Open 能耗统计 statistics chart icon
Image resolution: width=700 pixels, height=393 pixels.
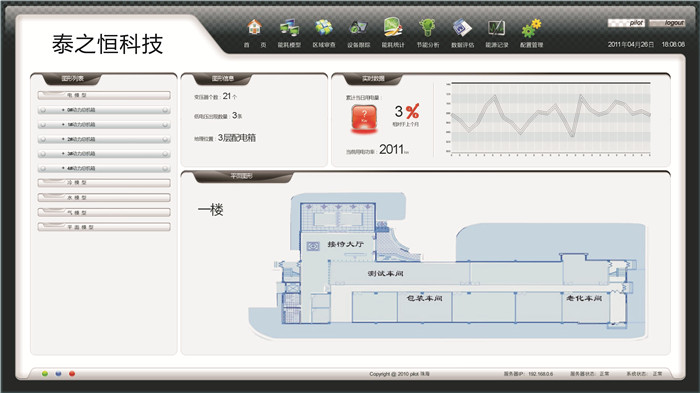[x=393, y=27]
